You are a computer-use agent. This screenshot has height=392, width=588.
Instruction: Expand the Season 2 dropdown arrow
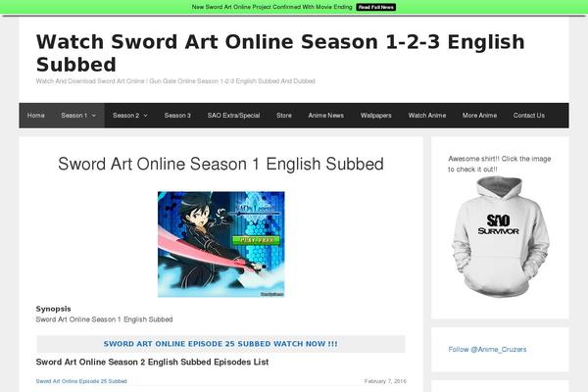pos(145,116)
